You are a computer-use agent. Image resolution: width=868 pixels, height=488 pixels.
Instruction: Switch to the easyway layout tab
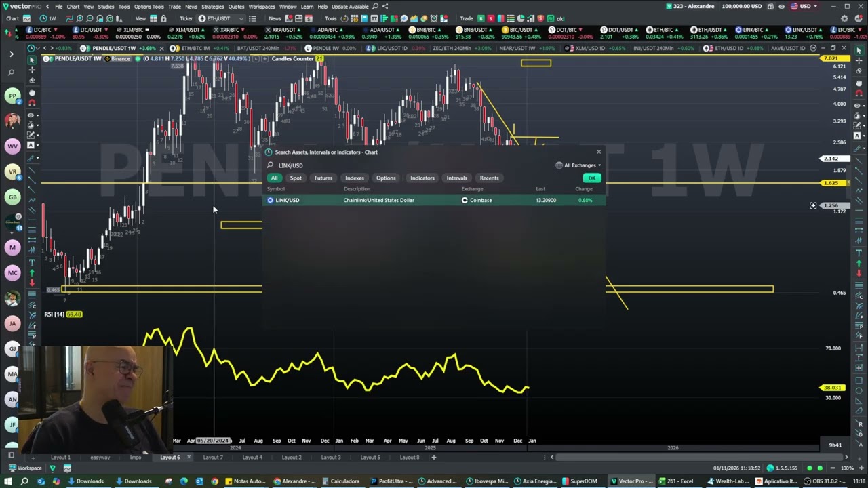click(100, 457)
